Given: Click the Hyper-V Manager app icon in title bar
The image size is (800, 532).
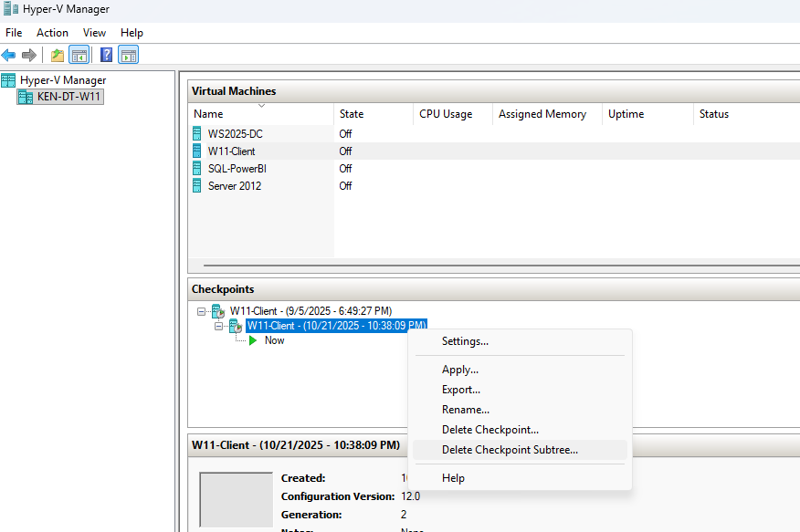Looking at the screenshot, I should 11,8.
